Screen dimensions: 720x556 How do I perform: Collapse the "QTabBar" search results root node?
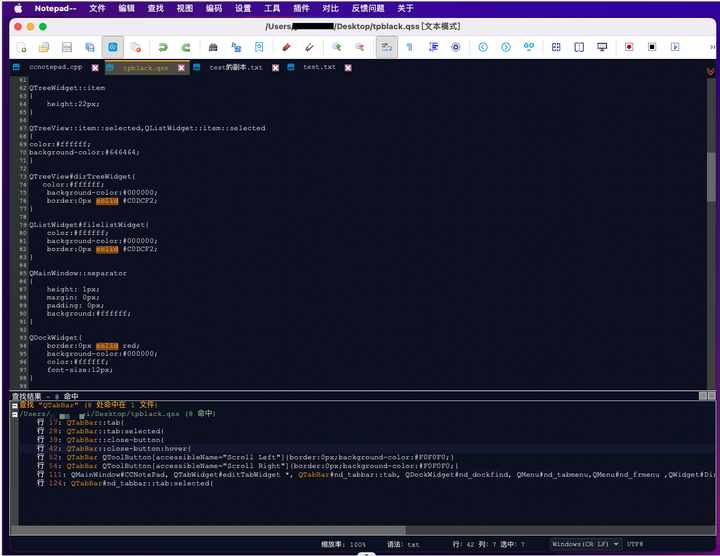tap(14, 405)
